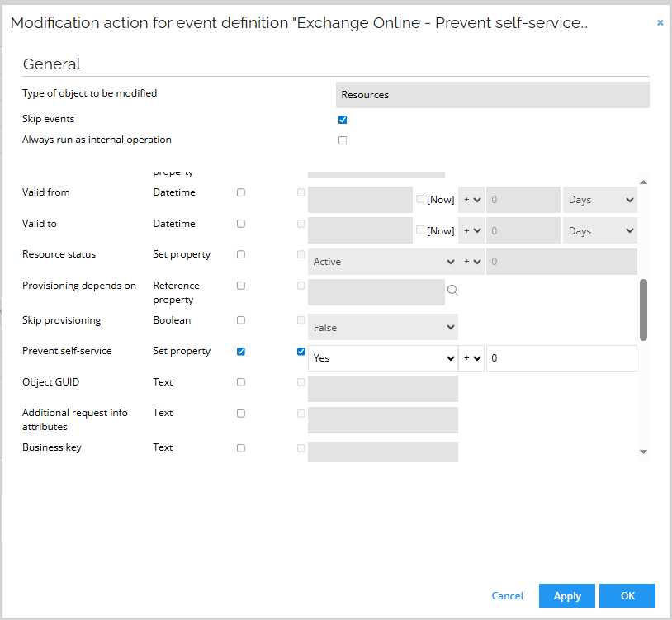Tick the Valid from property checkbox
Viewport: 672px width, 620px height.
coord(241,192)
